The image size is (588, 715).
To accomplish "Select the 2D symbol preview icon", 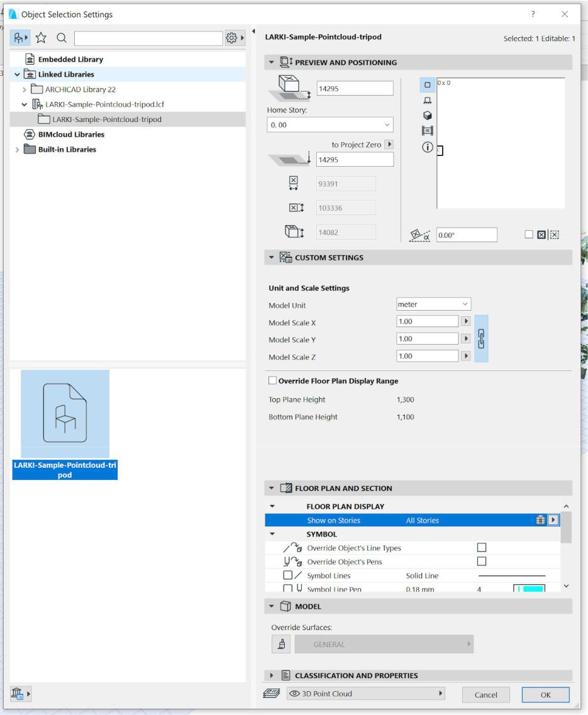I will click(x=428, y=85).
